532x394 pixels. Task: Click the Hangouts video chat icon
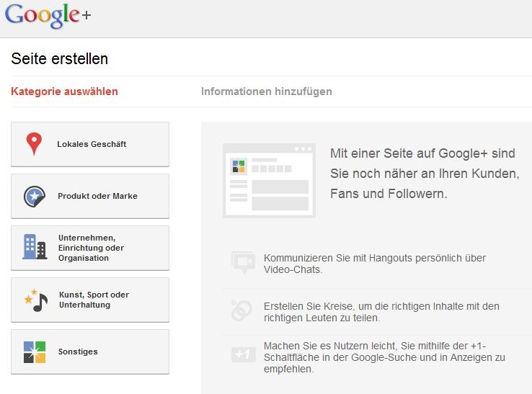pyautogui.click(x=243, y=263)
